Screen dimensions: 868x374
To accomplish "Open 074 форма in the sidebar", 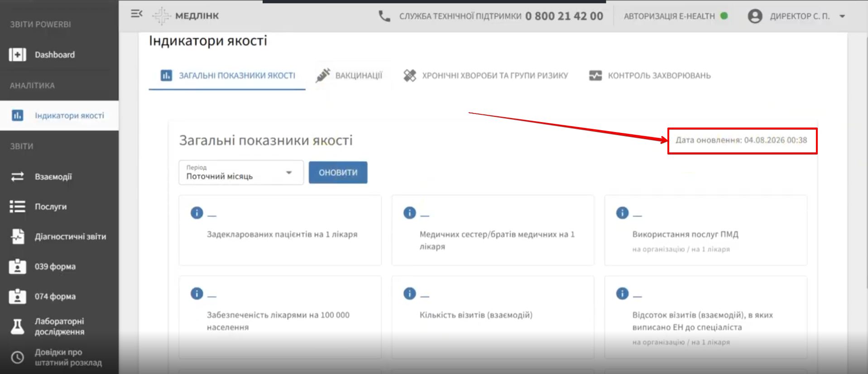I will (x=59, y=296).
